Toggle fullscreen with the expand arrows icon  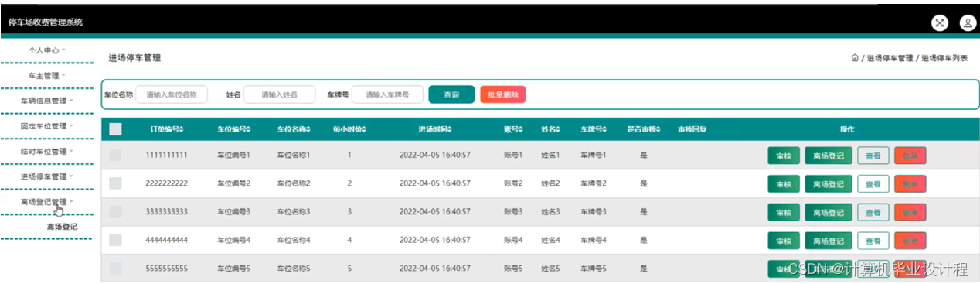point(940,22)
